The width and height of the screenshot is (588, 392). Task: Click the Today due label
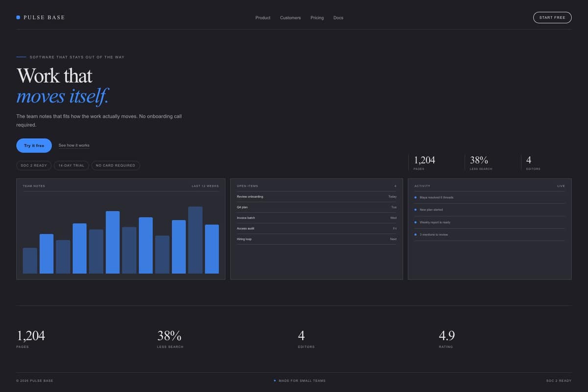392,196
